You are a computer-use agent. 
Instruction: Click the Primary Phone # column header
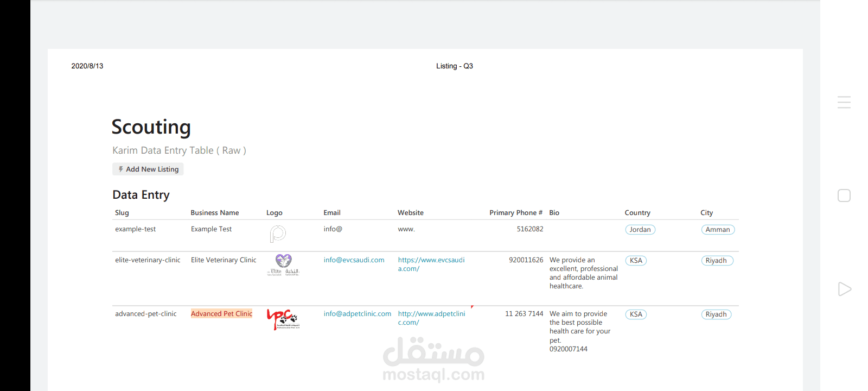point(516,213)
